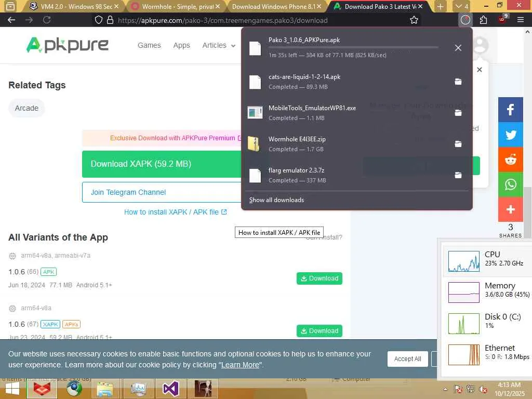Close the popup behind downloads panel

tap(479, 70)
